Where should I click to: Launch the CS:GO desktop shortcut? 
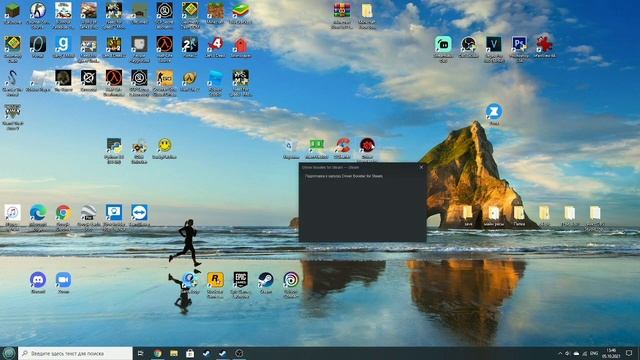[x=164, y=78]
